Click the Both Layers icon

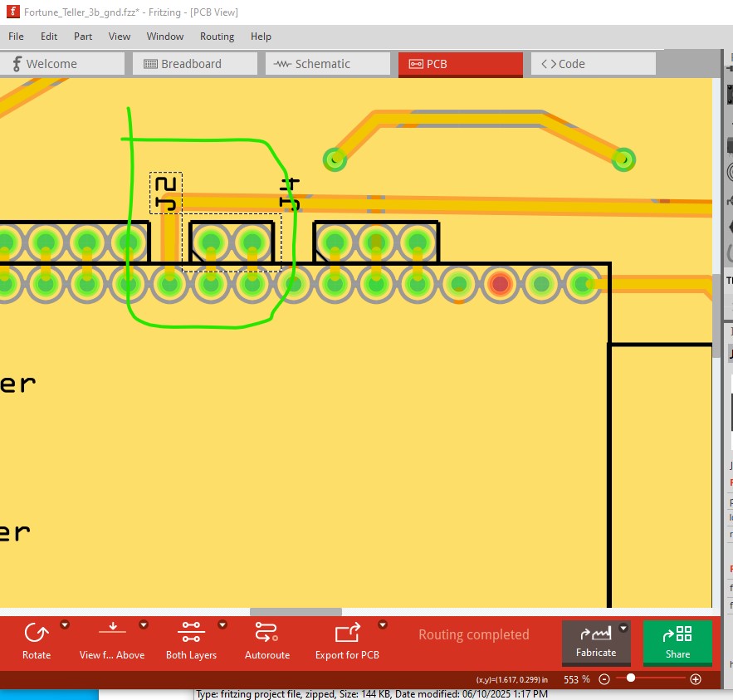click(191, 634)
